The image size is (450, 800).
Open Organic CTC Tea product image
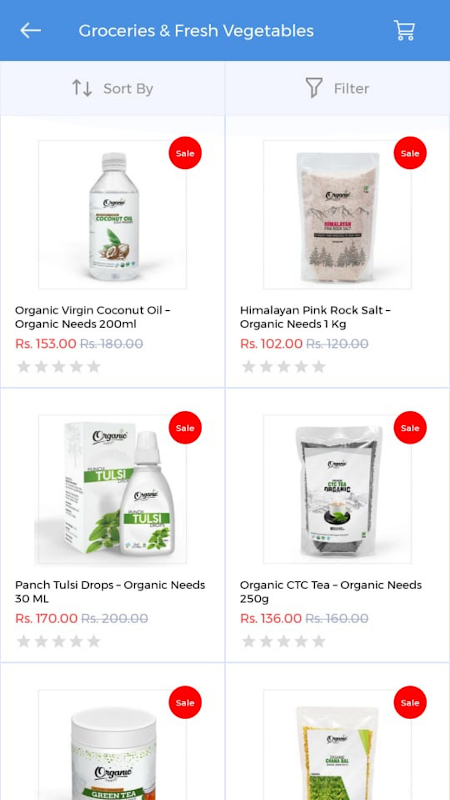[337, 489]
